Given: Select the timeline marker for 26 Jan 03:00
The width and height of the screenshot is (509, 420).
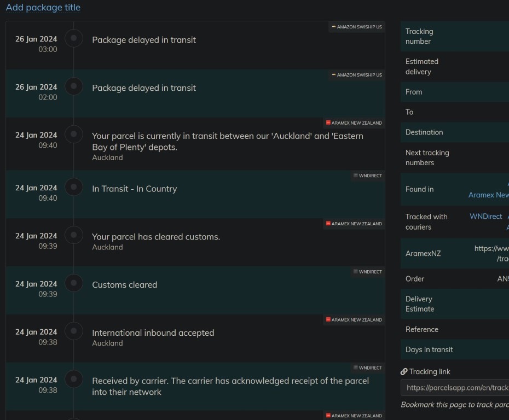Looking at the screenshot, I should click(74, 38).
